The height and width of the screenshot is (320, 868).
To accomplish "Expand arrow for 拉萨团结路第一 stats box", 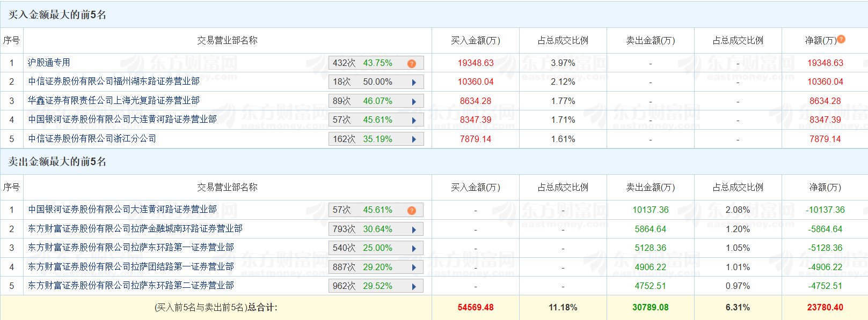I will [x=414, y=267].
